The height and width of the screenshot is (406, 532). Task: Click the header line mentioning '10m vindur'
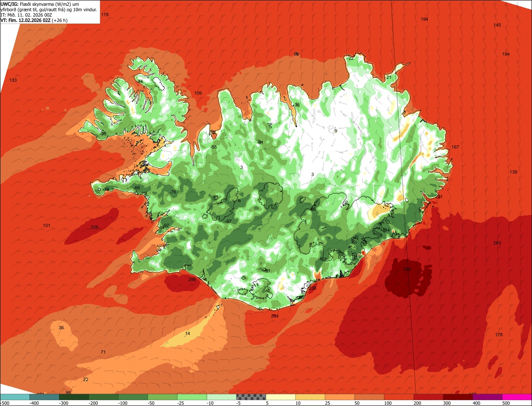coord(49,9)
